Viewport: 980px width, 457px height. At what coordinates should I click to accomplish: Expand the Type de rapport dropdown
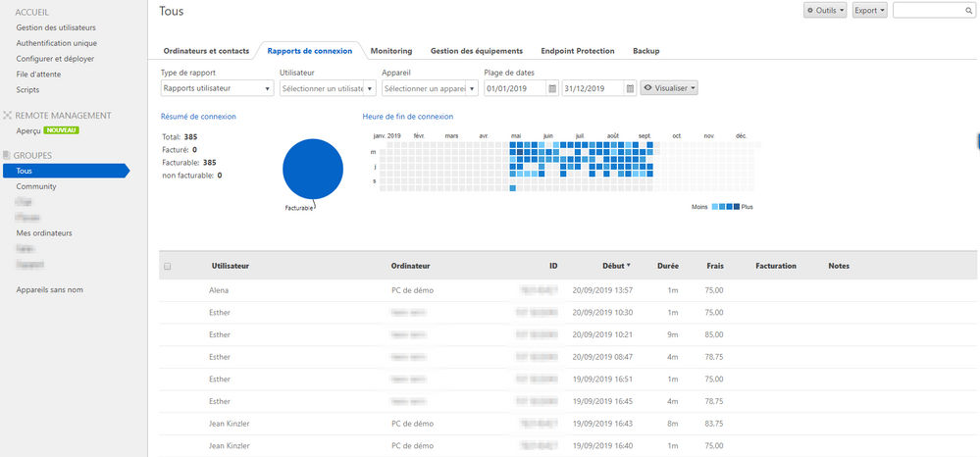(x=217, y=88)
